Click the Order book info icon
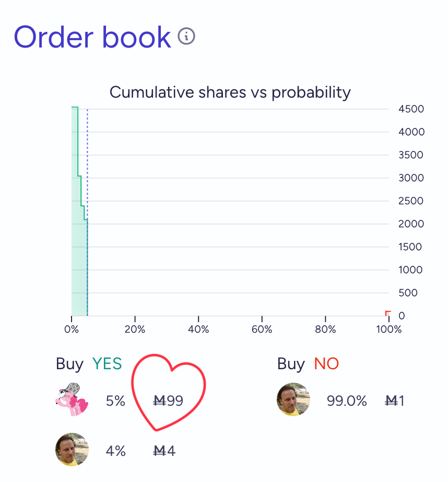 (x=186, y=36)
